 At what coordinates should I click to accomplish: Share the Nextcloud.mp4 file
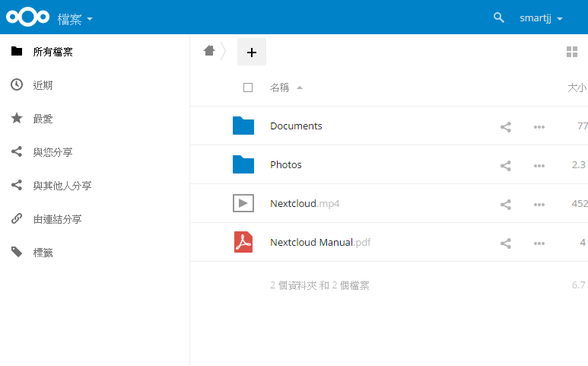pos(506,205)
